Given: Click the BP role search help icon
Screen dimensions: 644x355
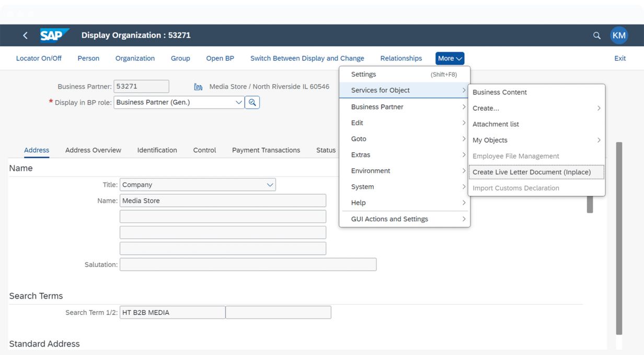Looking at the screenshot, I should click(x=252, y=102).
